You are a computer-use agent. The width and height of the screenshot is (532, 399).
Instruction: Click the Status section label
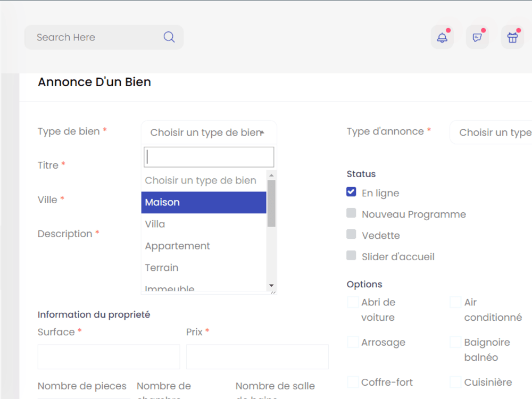[x=361, y=174]
